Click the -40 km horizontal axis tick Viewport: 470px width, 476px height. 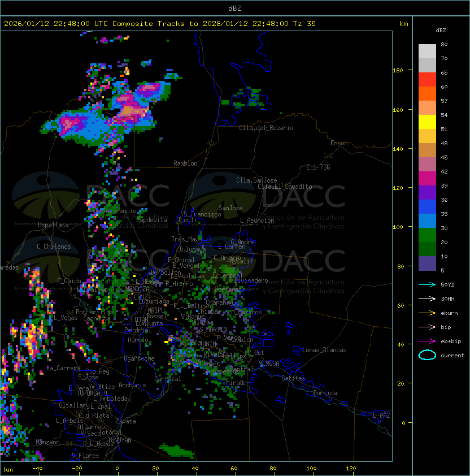(x=37, y=469)
